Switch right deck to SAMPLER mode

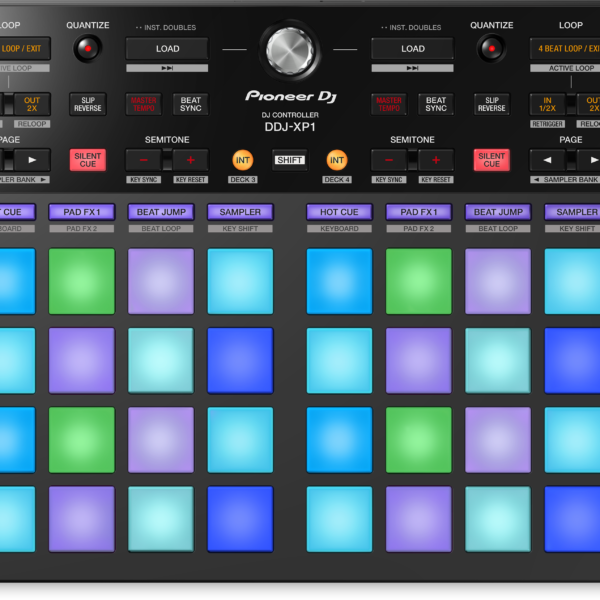coord(572,212)
